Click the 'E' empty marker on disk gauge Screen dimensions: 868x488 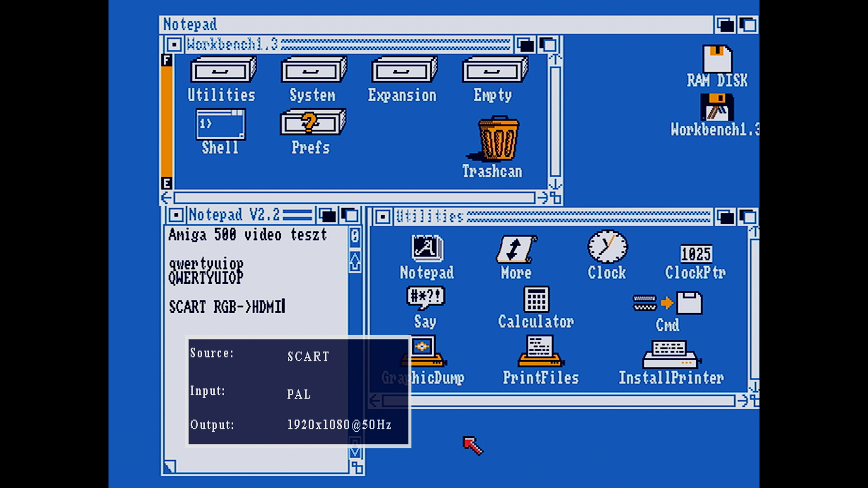point(167,183)
